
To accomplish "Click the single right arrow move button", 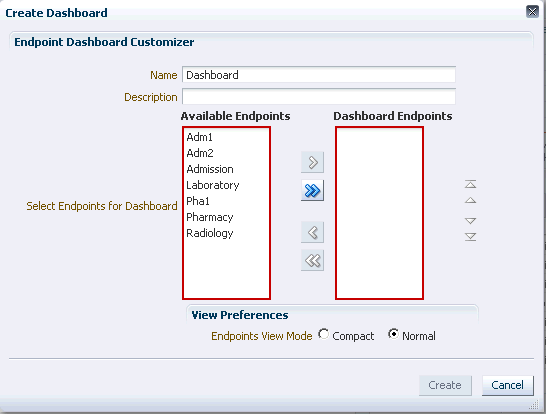I will pos(312,162).
